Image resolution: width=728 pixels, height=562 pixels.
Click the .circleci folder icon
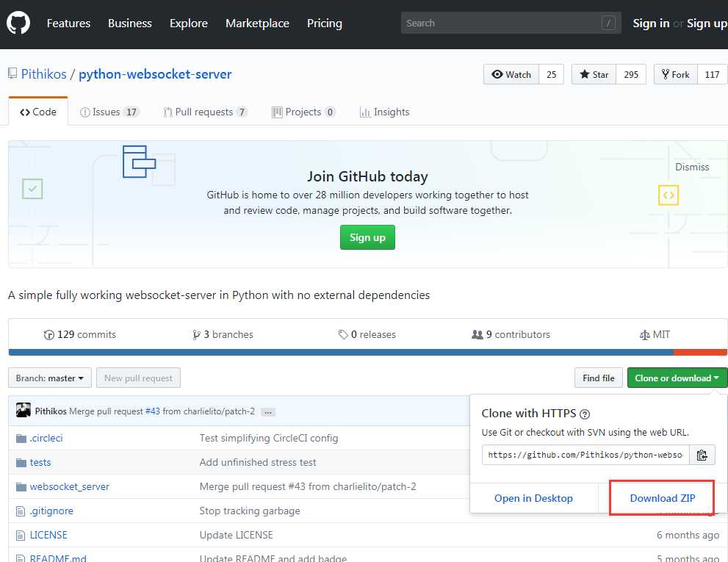pos(21,439)
